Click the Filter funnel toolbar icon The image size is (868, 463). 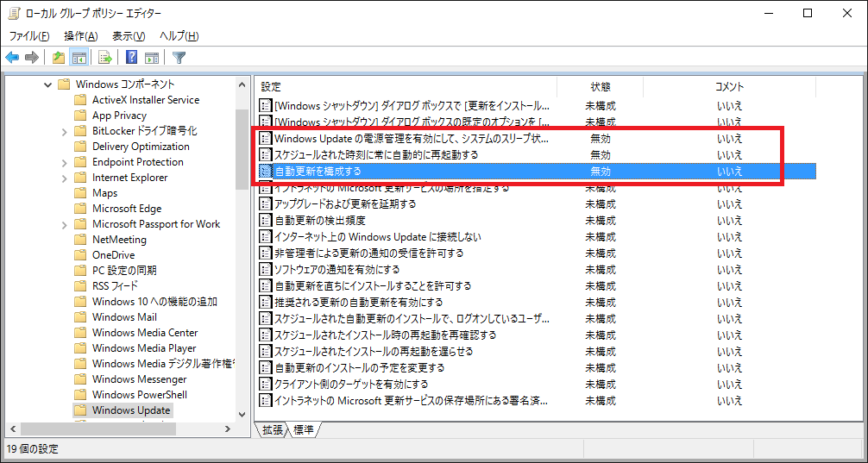pyautogui.click(x=179, y=58)
